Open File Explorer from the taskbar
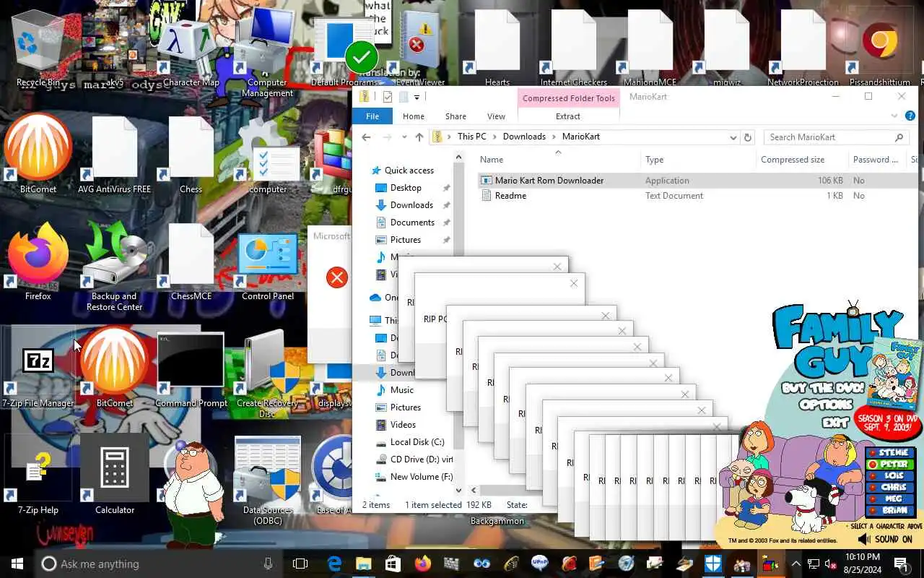 [363, 564]
